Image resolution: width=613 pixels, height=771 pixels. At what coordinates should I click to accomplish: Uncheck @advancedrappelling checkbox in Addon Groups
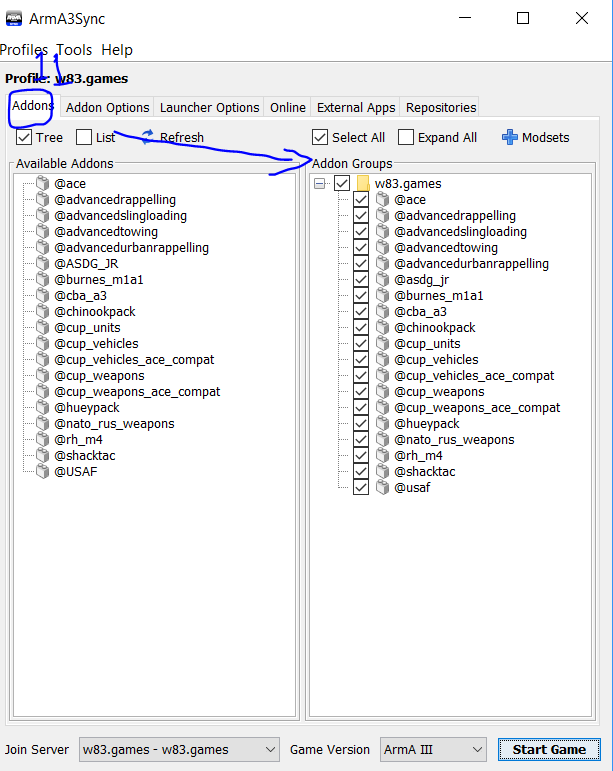(x=361, y=215)
